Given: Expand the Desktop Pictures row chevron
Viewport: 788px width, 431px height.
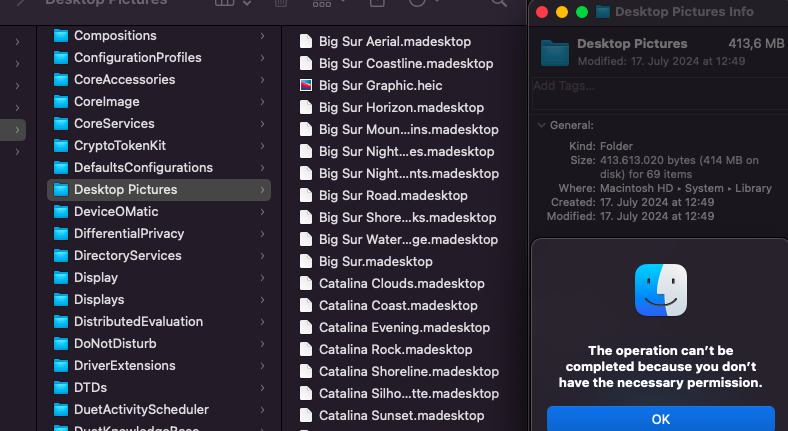Looking at the screenshot, I should pyautogui.click(x=262, y=190).
